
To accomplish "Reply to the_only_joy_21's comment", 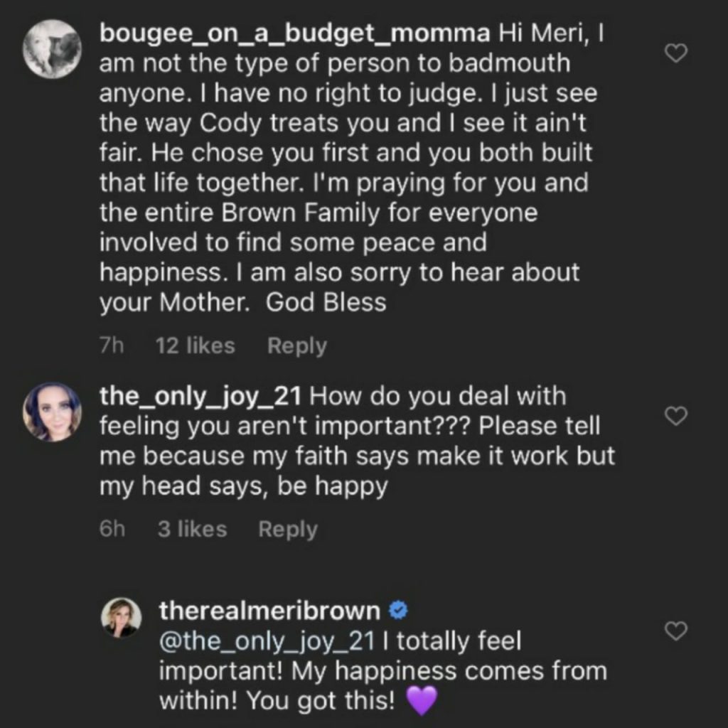I will click(x=287, y=530).
